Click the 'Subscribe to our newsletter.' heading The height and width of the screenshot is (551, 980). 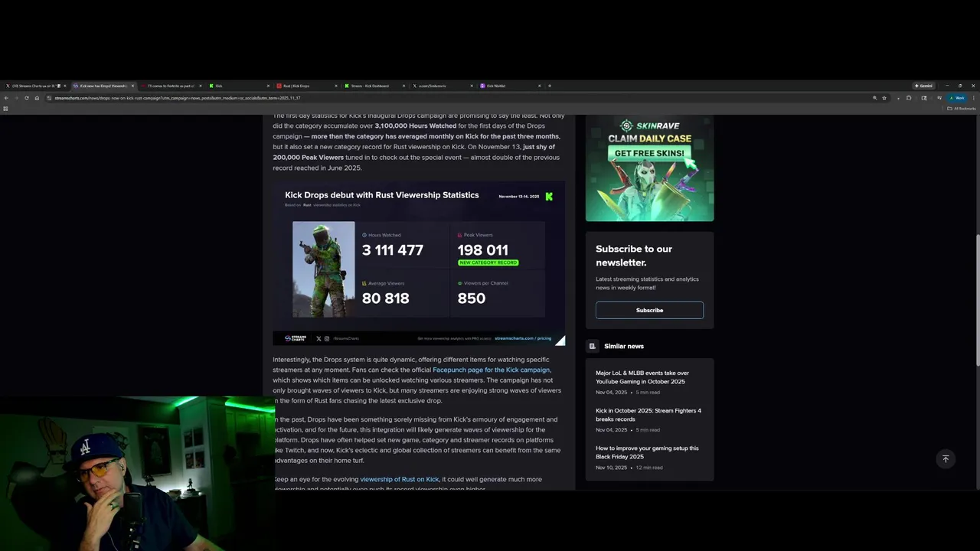coord(634,256)
